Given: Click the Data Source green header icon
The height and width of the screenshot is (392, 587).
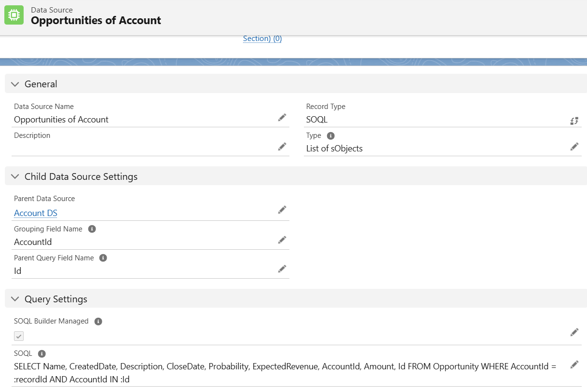Looking at the screenshot, I should tap(14, 15).
